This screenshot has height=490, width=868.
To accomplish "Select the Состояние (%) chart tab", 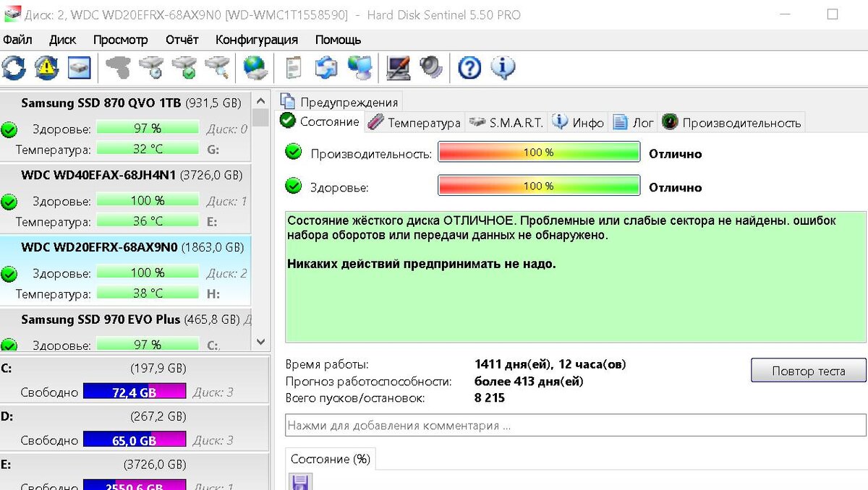I will (x=331, y=459).
